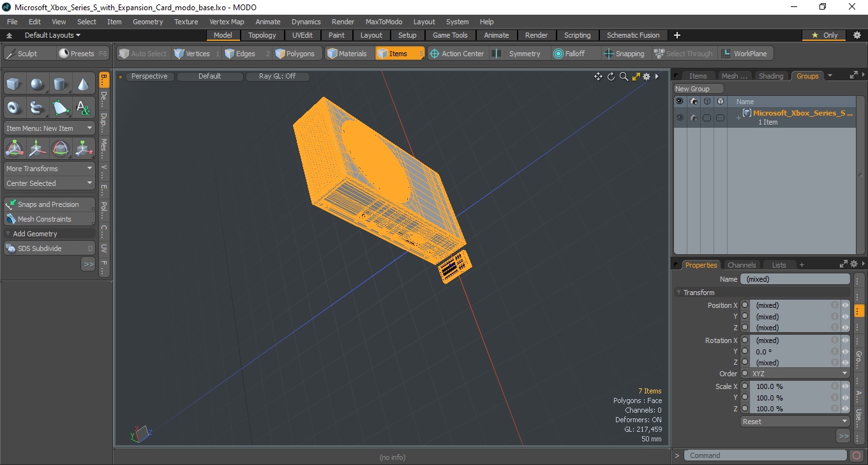Screen dimensions: 868x465
Task: Open Item Menu: New Item dropdown
Action: point(49,128)
